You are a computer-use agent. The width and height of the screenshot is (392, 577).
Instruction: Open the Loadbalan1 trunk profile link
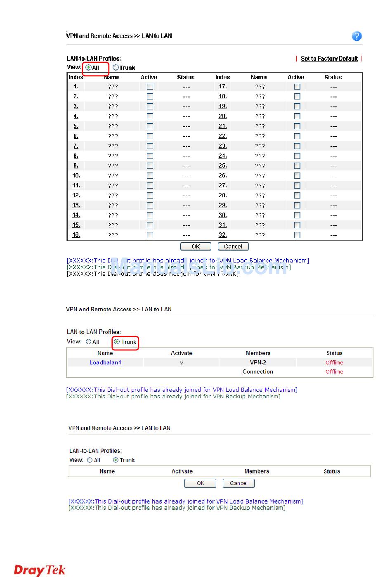105,363
